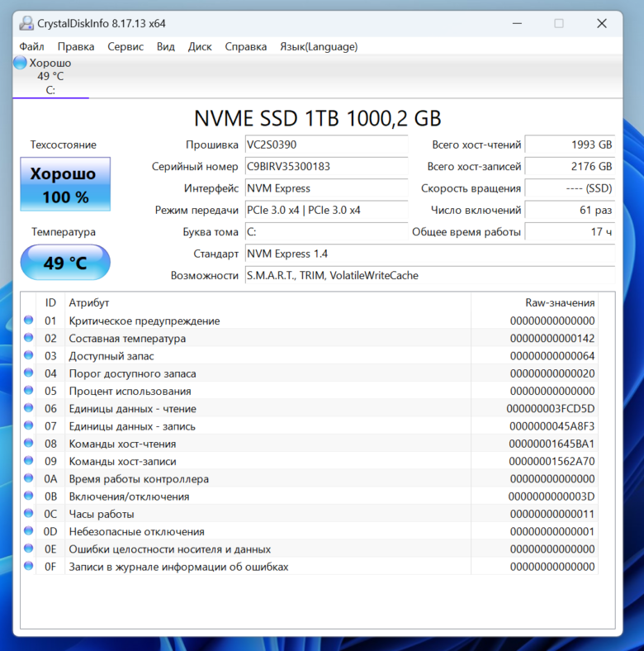Click the serial number field C9BIRV35300183

pos(326,167)
